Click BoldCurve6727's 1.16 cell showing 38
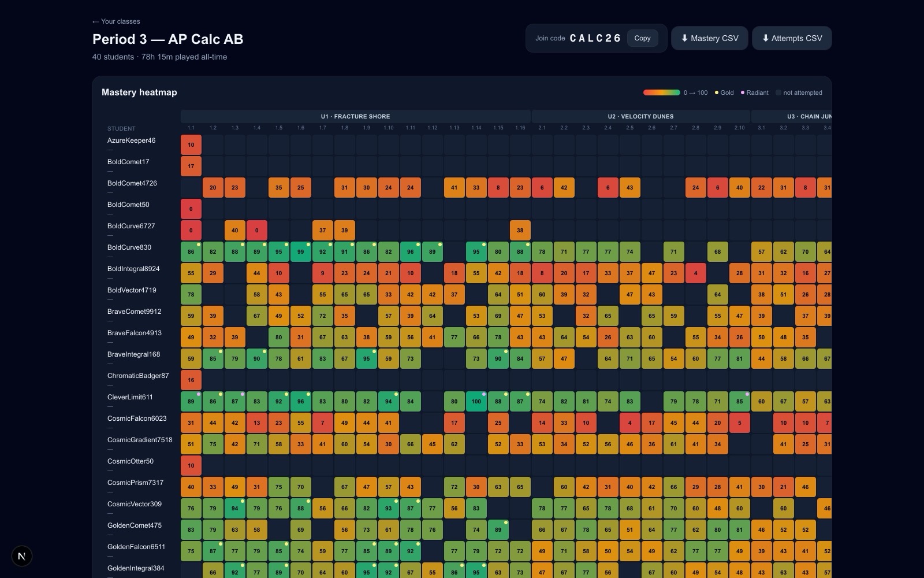The image size is (924, 578). [x=520, y=231]
